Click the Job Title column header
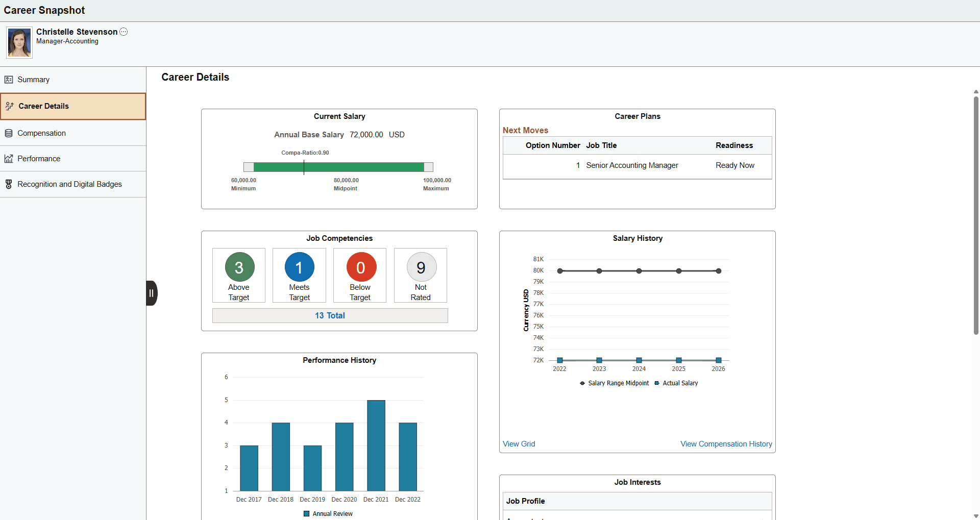Viewport: 980px width, 520px height. tap(601, 145)
